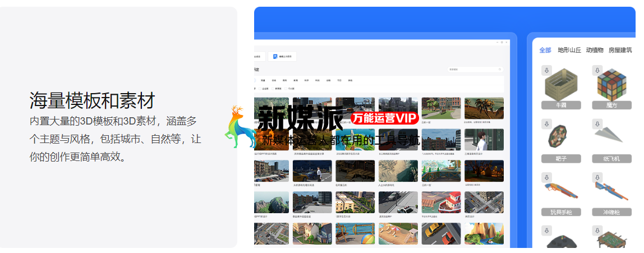Open the beach ball dock template
The image size is (644, 253).
355,234
